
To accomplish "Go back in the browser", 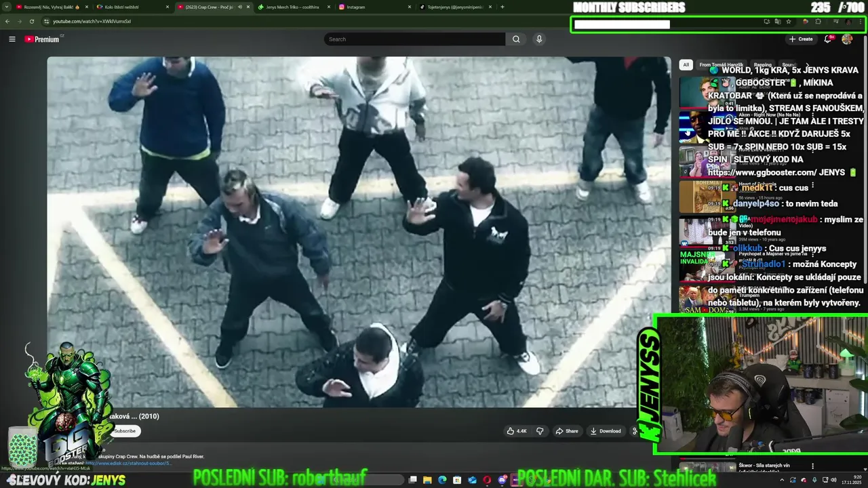I will [x=7, y=21].
